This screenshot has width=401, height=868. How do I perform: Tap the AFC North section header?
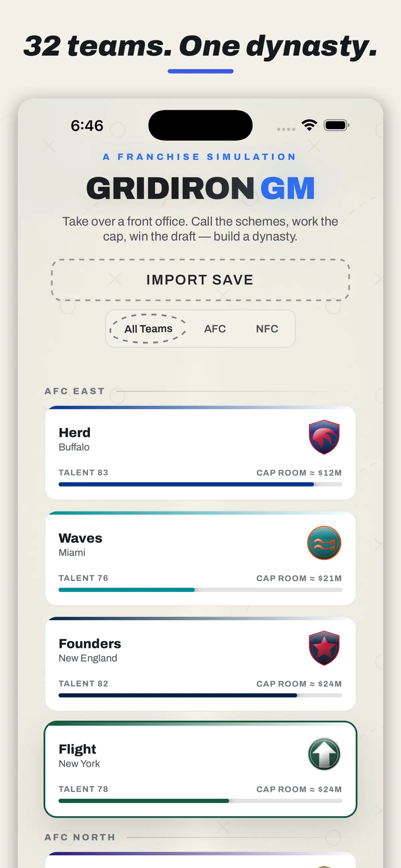point(80,837)
